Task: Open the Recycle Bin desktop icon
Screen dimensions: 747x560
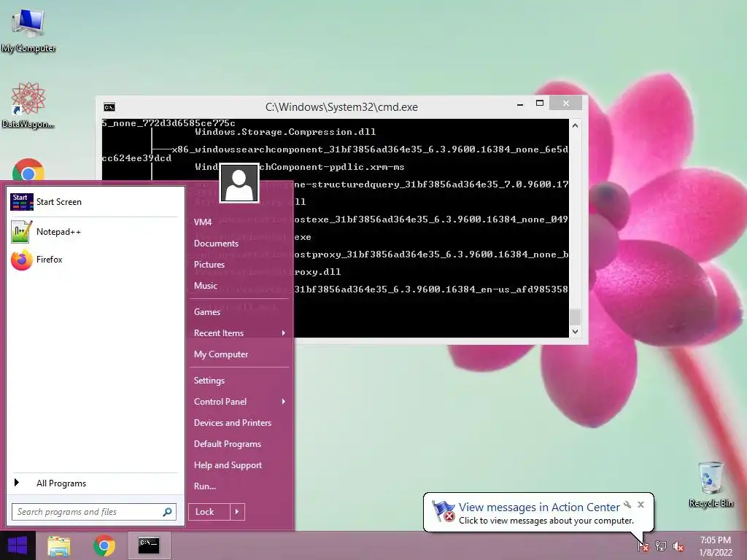Action: tap(711, 484)
